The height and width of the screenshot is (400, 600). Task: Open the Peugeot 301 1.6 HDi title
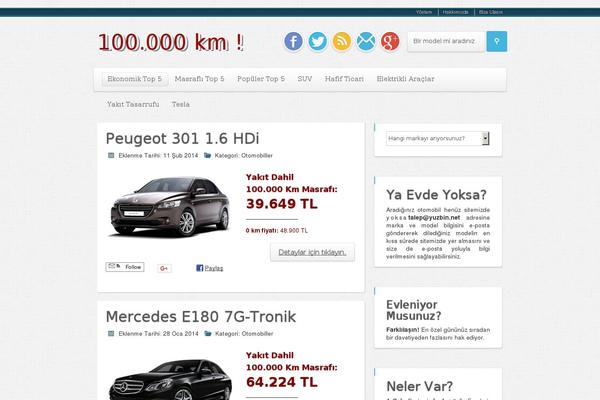pyautogui.click(x=183, y=139)
